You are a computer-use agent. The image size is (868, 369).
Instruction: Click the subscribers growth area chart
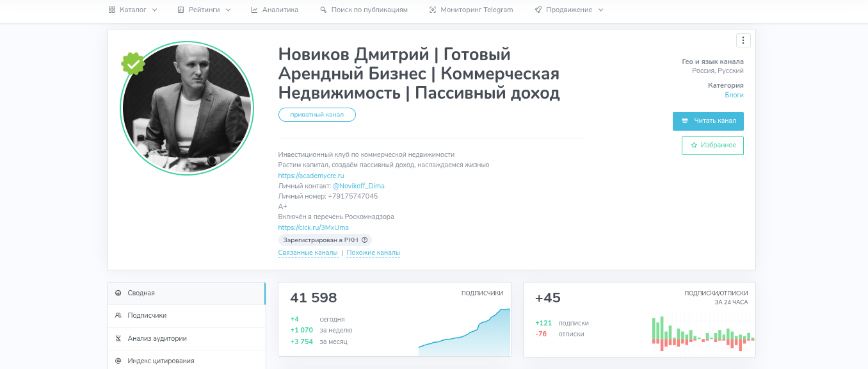[x=464, y=332]
